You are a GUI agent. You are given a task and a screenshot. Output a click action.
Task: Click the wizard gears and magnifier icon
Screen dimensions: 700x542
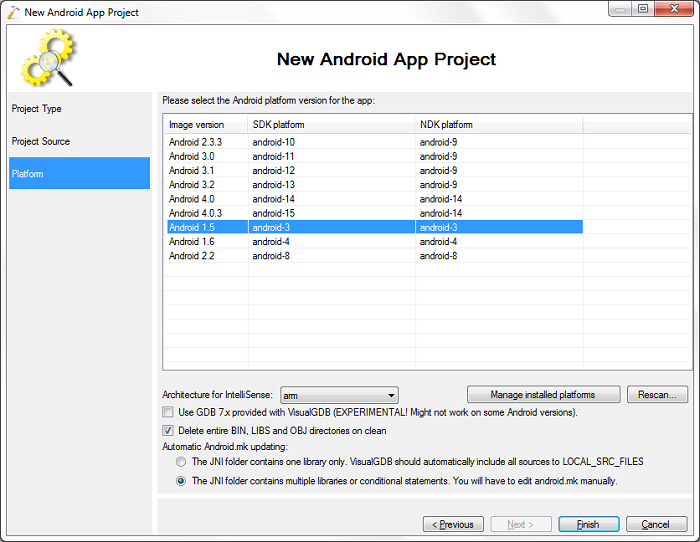[x=48, y=58]
